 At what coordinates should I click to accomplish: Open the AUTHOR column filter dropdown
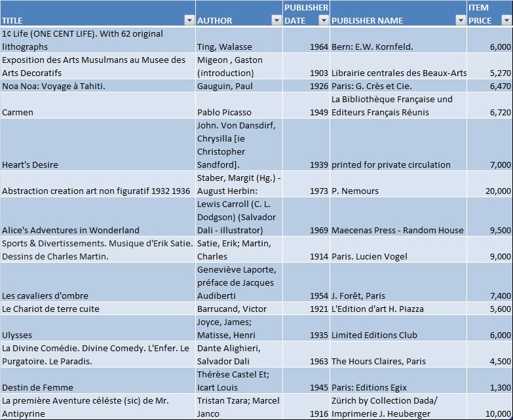click(276, 20)
